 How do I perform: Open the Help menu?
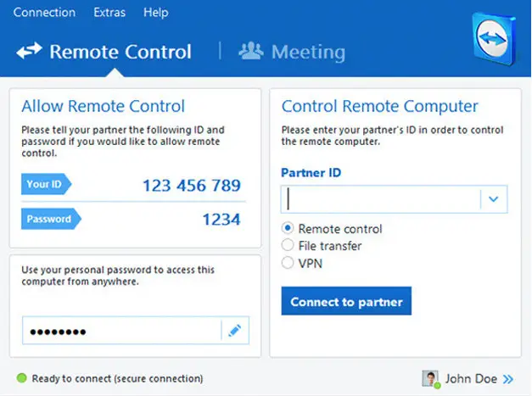[x=156, y=13]
